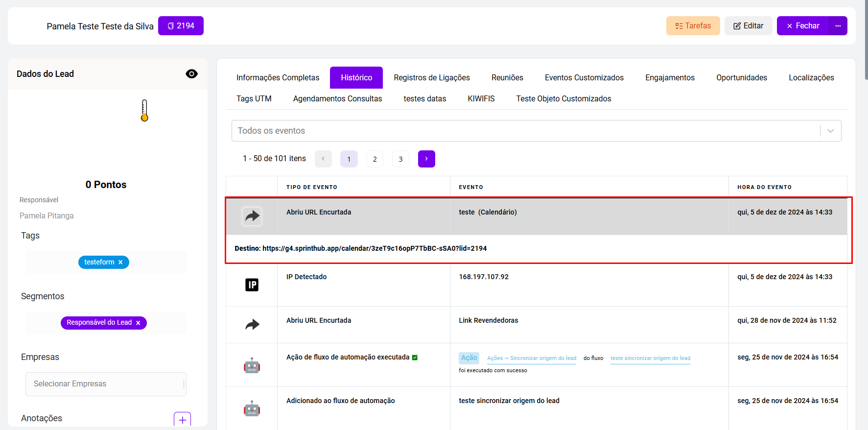The width and height of the screenshot is (868, 430).
Task: Open the Oportunidades tab
Action: click(741, 78)
